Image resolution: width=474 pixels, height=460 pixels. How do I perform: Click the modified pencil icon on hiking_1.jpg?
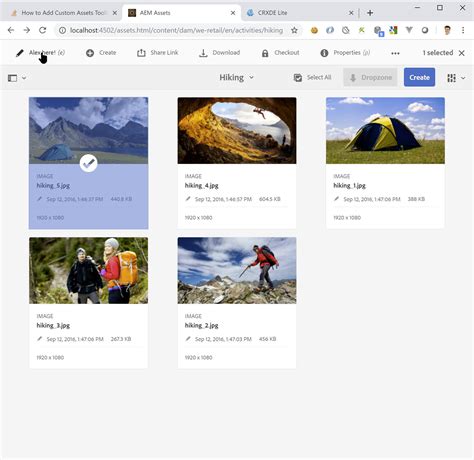(x=336, y=199)
